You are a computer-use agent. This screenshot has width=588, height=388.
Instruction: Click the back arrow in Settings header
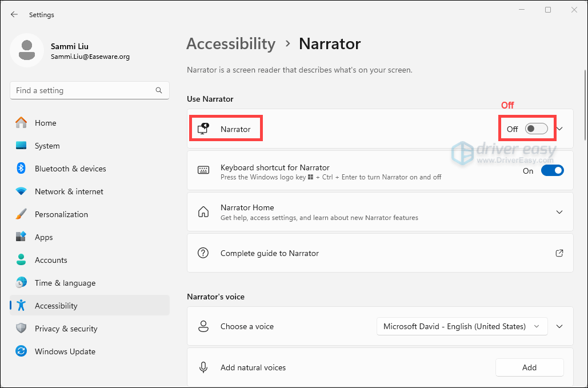coord(14,14)
